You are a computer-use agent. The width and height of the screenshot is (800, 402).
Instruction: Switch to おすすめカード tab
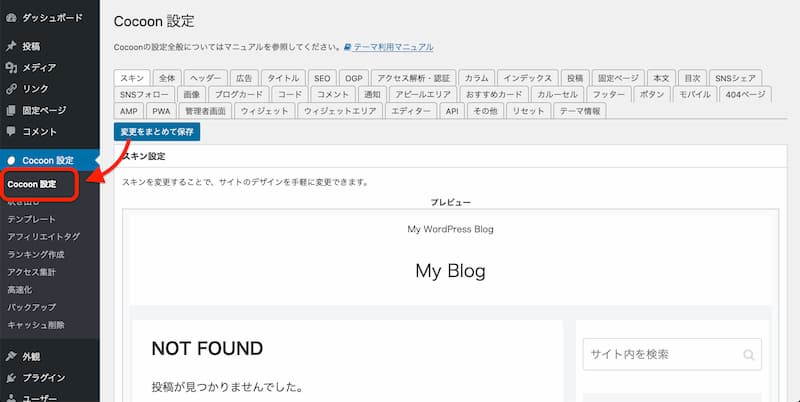(494, 94)
